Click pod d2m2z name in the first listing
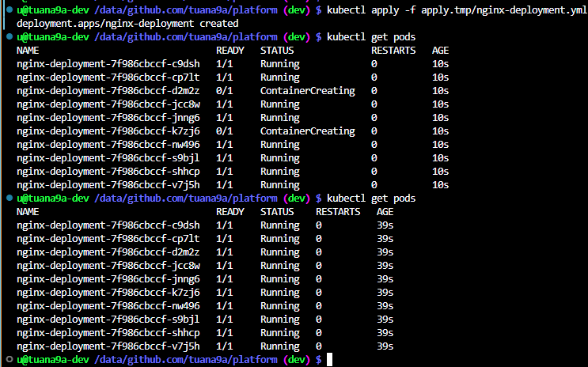Image resolution: width=588 pixels, height=367 pixels. pyautogui.click(x=108, y=91)
